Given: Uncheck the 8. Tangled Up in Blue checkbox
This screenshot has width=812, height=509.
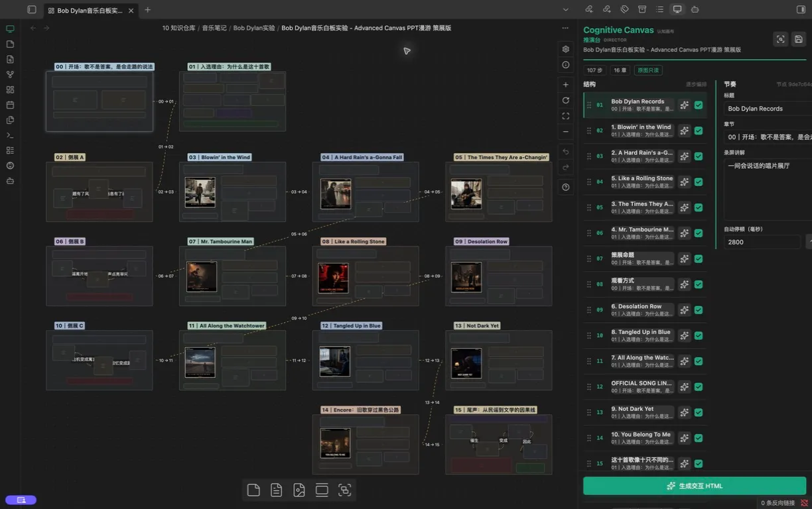Looking at the screenshot, I should (699, 335).
